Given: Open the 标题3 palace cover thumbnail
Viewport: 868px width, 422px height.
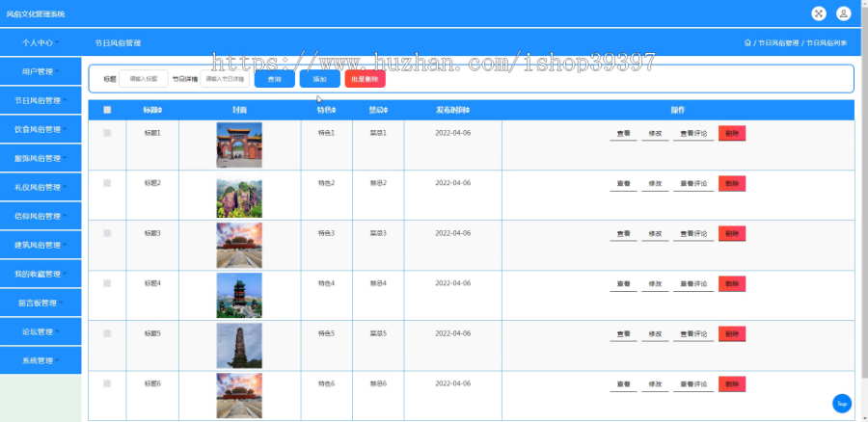Looking at the screenshot, I should (239, 246).
